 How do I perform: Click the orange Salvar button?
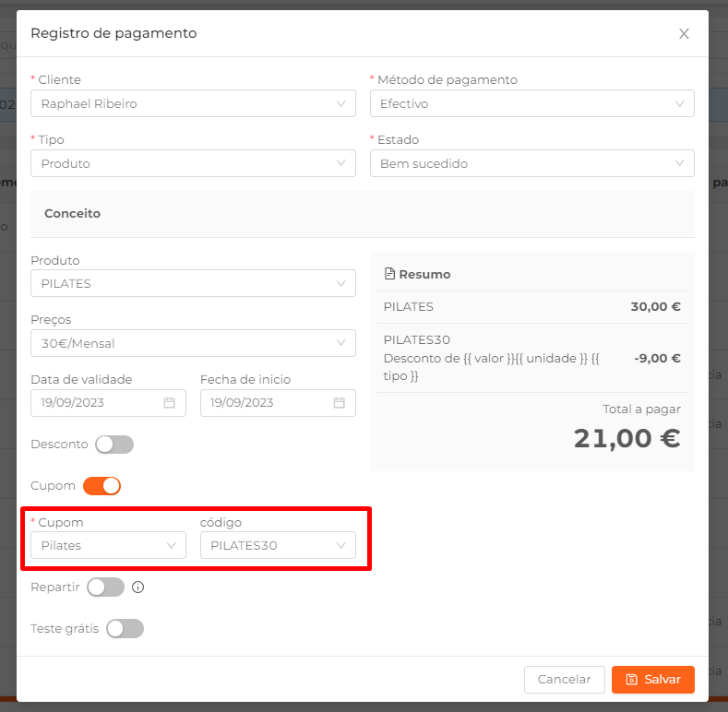[x=653, y=680]
